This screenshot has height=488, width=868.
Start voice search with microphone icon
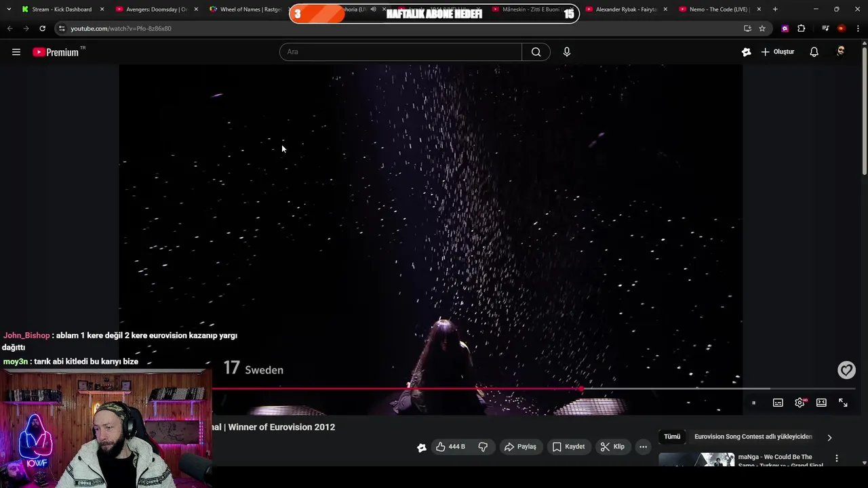coord(567,52)
